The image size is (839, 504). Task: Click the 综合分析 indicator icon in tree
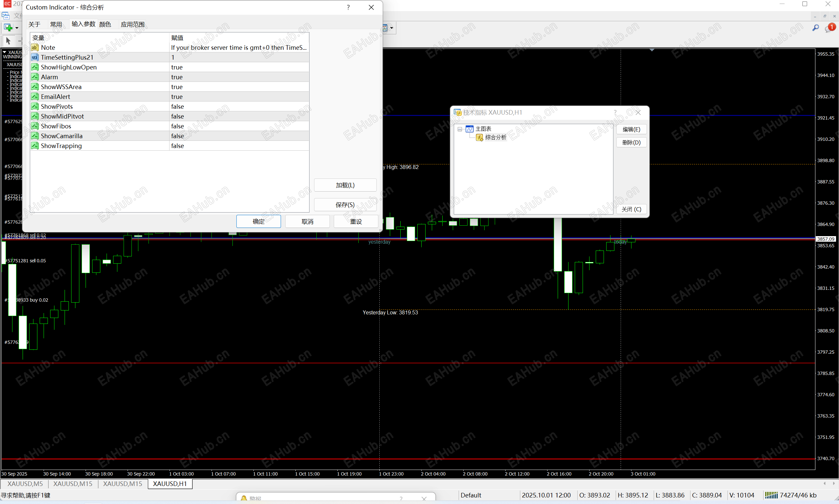(x=479, y=137)
